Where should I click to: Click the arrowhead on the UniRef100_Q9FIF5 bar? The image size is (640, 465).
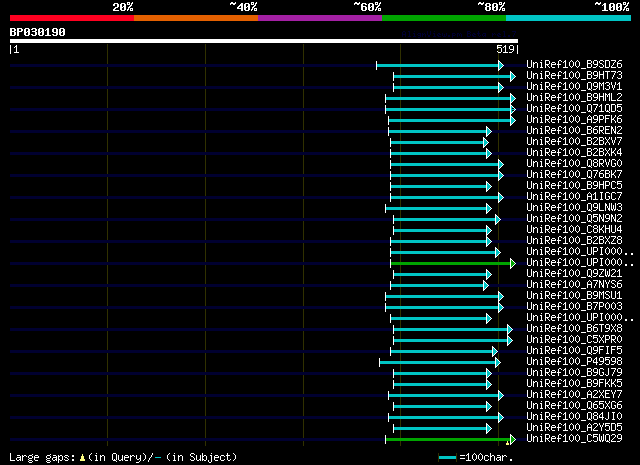click(x=495, y=352)
